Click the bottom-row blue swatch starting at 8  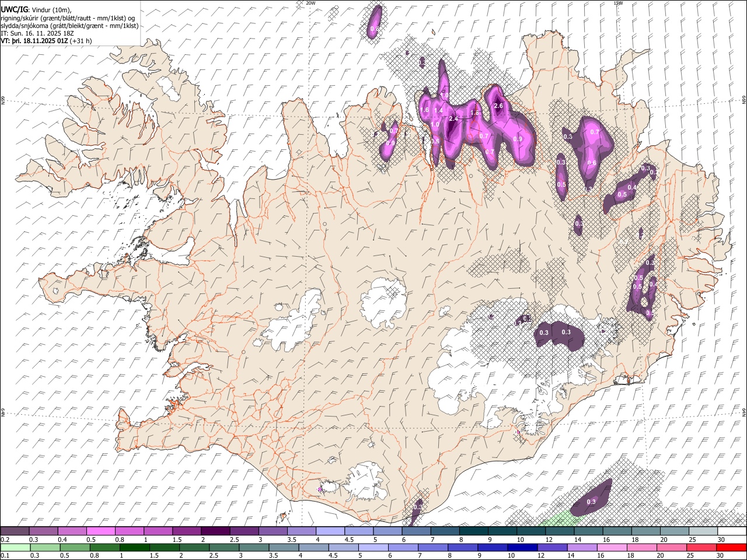[463, 547]
